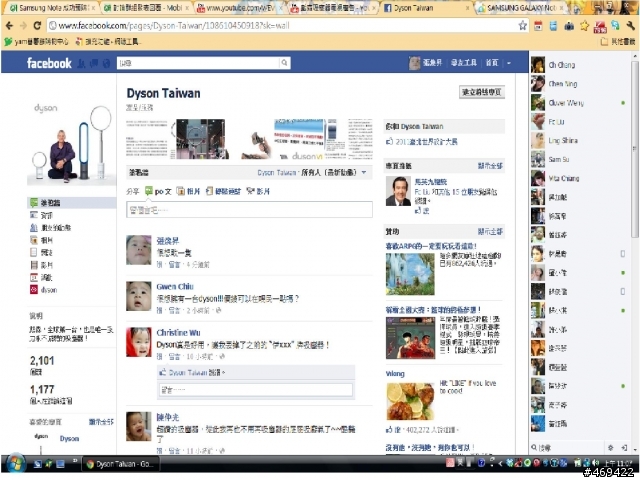The width and height of the screenshot is (640, 480).
Task: Open the Wall item in left sidebar
Action: pos(72,202)
